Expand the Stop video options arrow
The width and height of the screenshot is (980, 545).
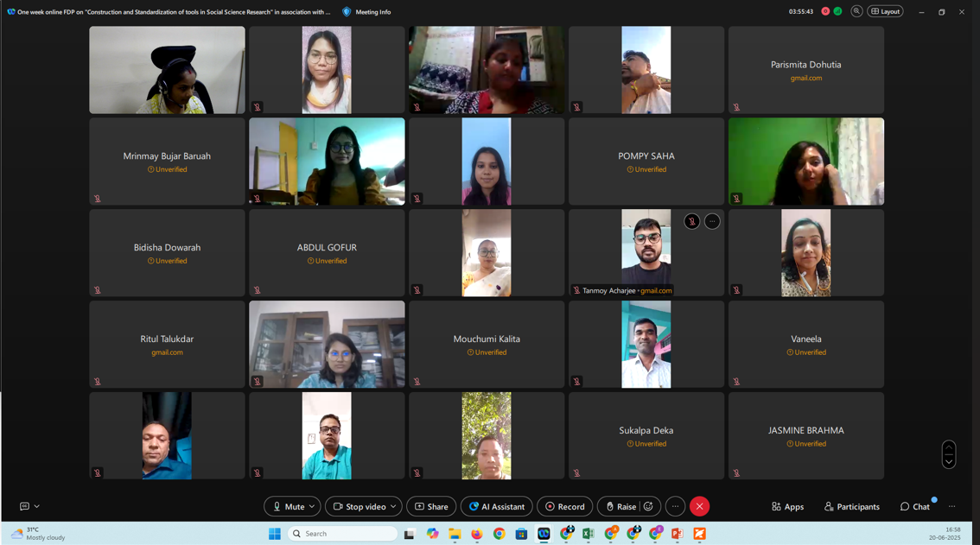pyautogui.click(x=393, y=506)
